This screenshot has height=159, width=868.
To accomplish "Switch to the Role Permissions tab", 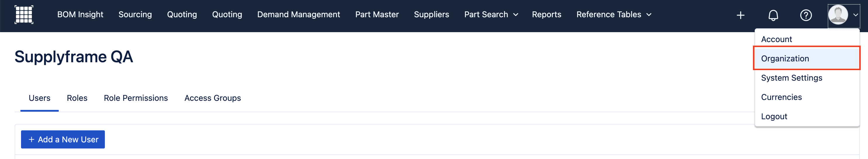I will (x=136, y=98).
